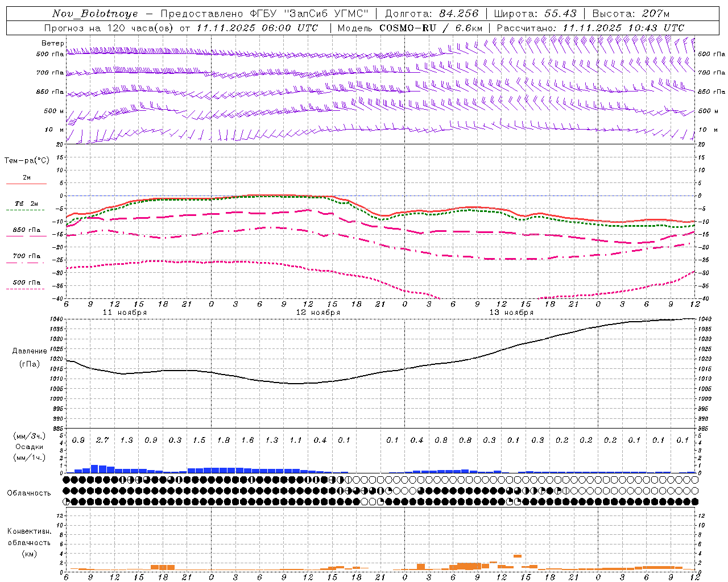Image resolution: width=728 pixels, height=582 pixels.
Task: Click the date label "13 ноября"
Action: tap(511, 313)
